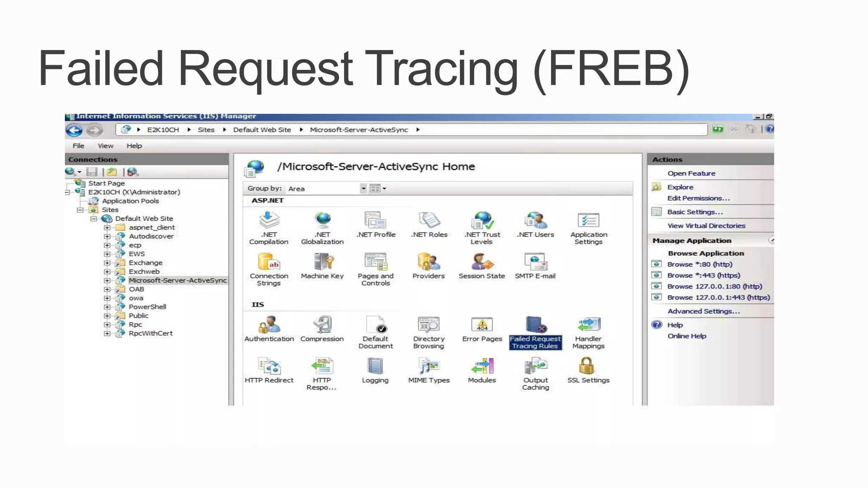Screen dimensions: 868x488
Task: Select Application Pools in Connections tree
Action: coord(130,201)
